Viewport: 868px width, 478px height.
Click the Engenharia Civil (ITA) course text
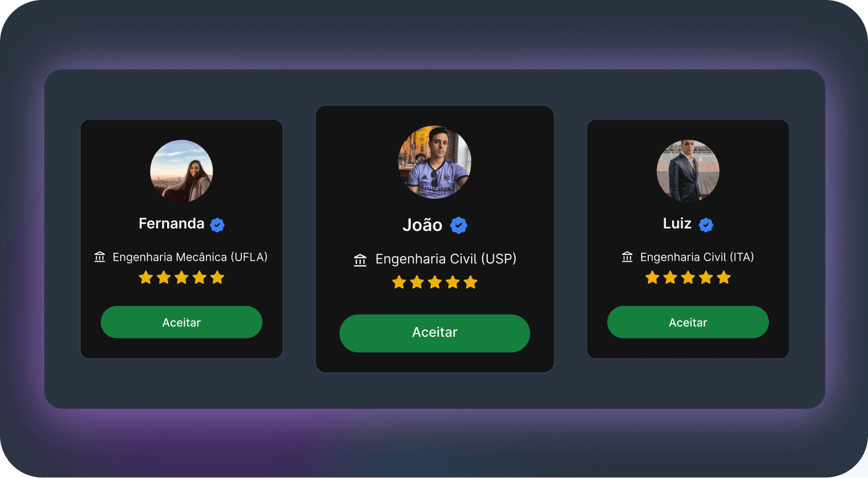click(697, 257)
